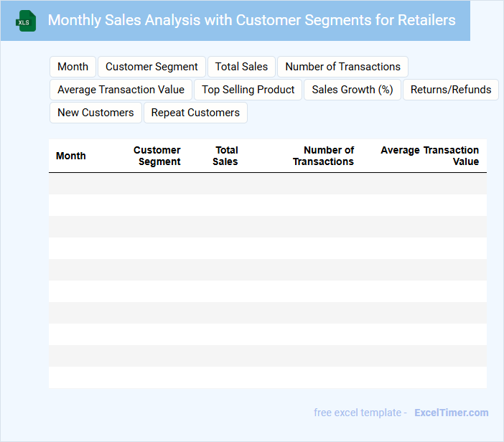Click the Returns/Refunds tag
Screen dimensions: 504x442
click(451, 90)
